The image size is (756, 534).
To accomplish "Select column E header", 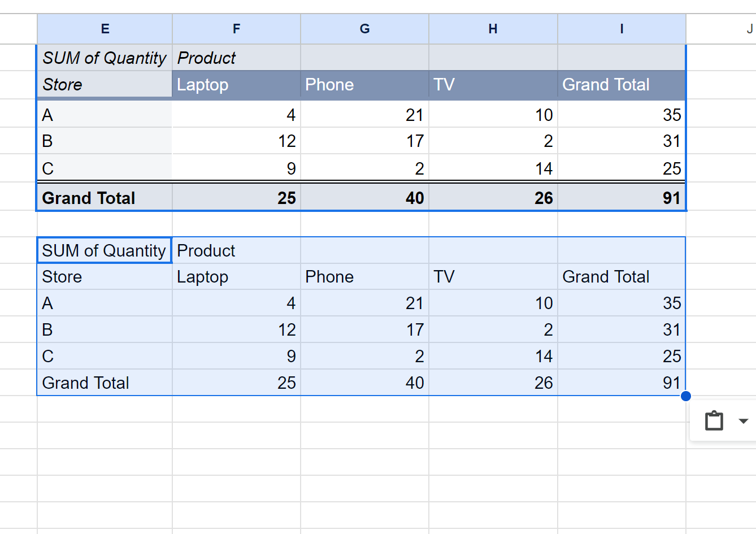I will pyautogui.click(x=105, y=29).
